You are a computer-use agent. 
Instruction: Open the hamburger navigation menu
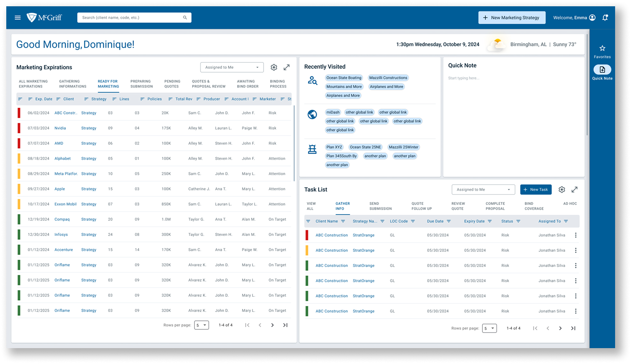pyautogui.click(x=17, y=17)
